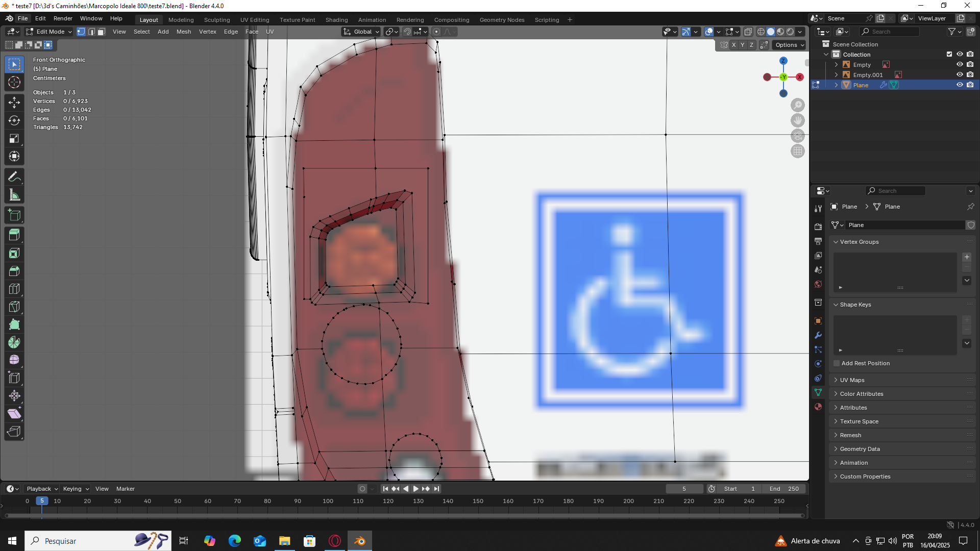Hide the Plane object in outliner
Image resolution: width=980 pixels, height=551 pixels.
click(960, 85)
